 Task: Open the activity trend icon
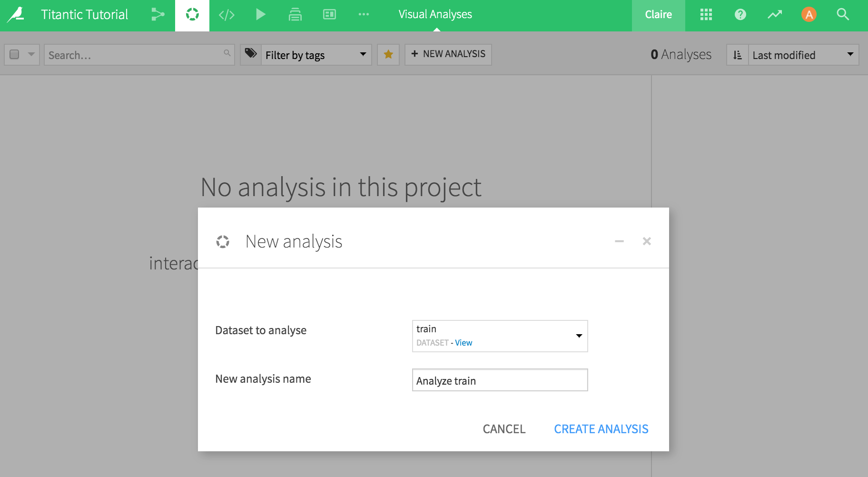tap(775, 14)
